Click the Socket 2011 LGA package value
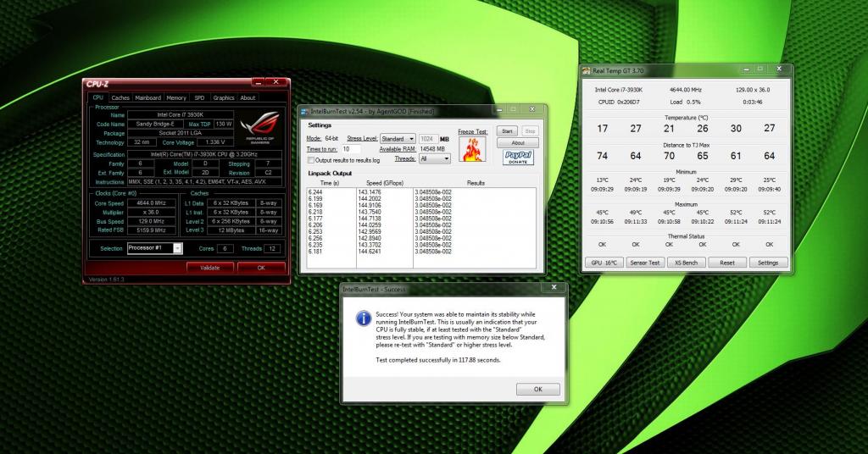Viewport: 868px width, 454px height. coord(181,133)
